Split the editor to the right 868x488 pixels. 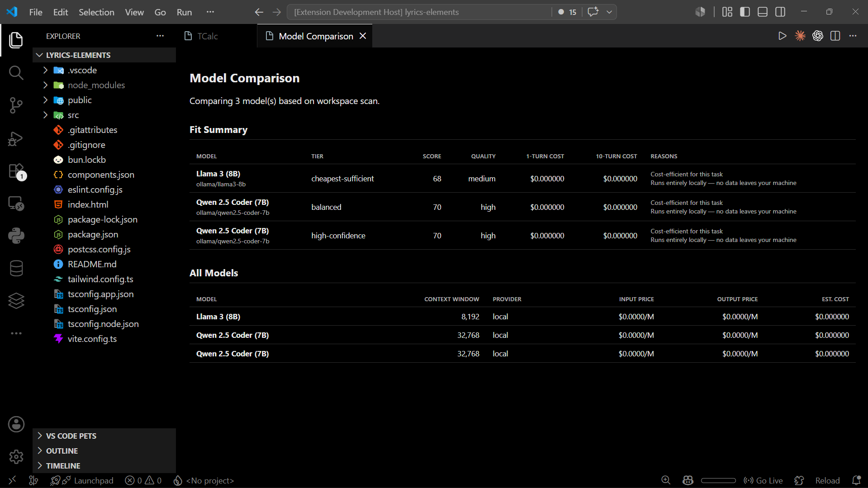click(835, 36)
